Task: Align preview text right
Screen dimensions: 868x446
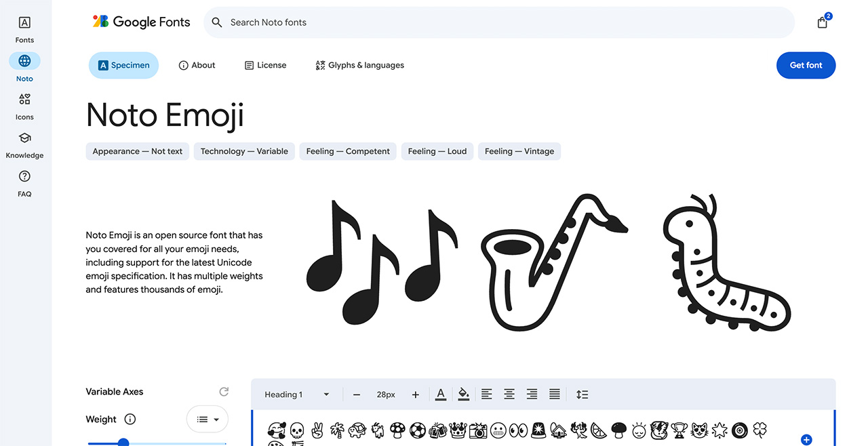Action: coord(532,394)
